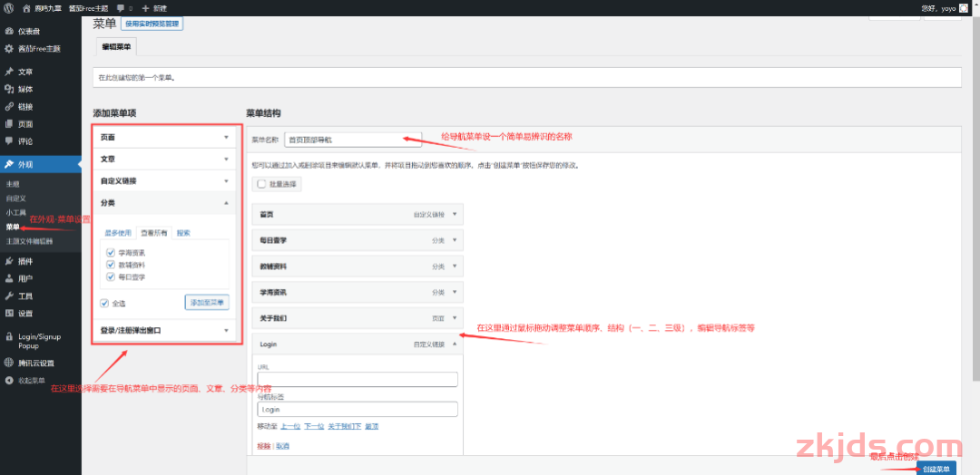The image size is (980, 475).
Task: Open 用户 users icon in sidebar
Action: (x=9, y=278)
